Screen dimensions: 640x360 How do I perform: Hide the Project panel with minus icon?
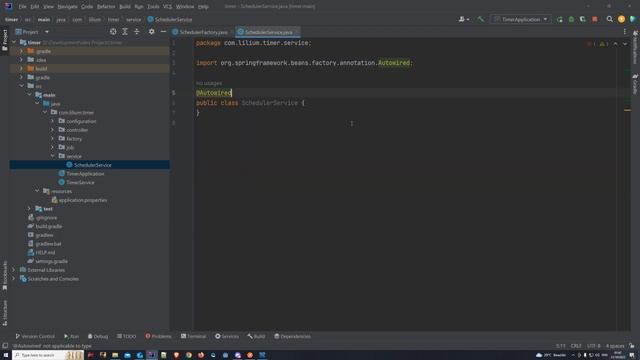tap(163, 31)
